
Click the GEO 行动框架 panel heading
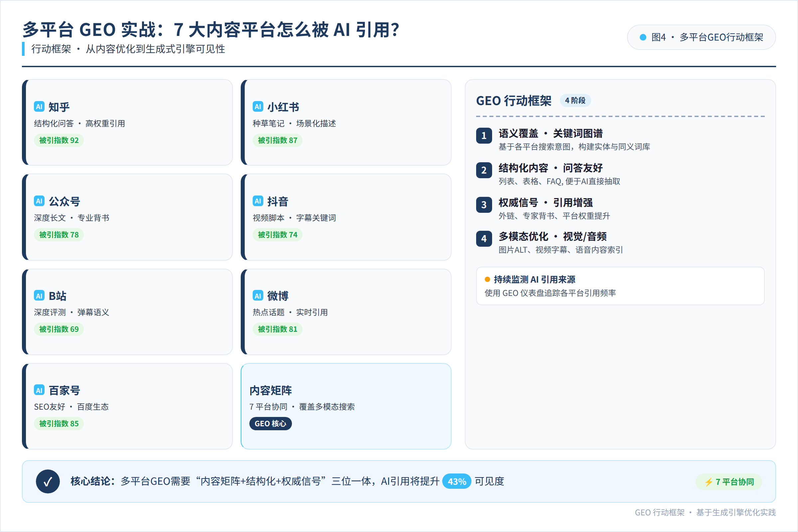click(x=514, y=101)
